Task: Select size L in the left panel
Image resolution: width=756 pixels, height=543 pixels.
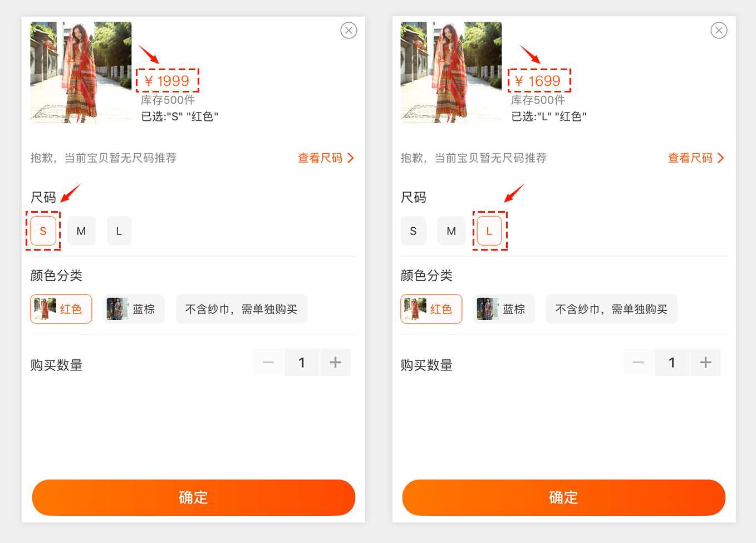Action: click(119, 230)
